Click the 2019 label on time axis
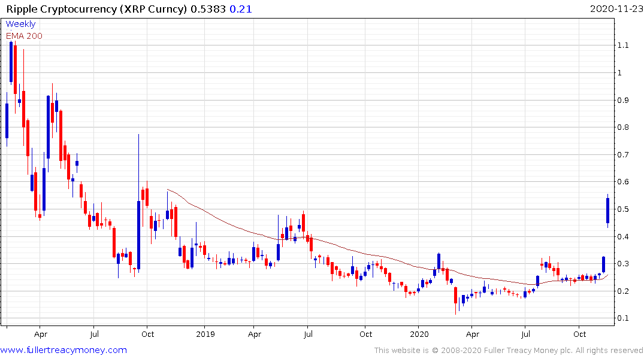The height and width of the screenshot is (359, 644). pos(205,334)
